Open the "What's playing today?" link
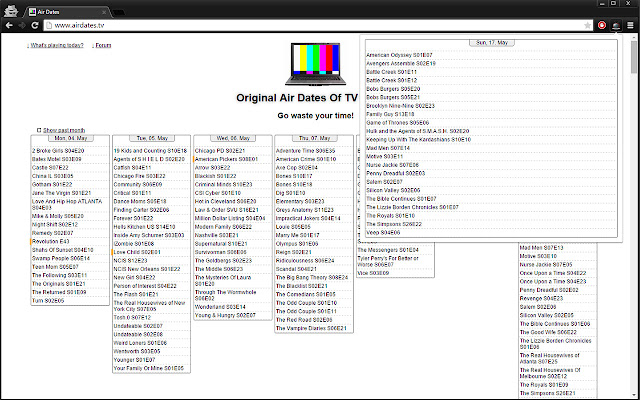The image size is (640, 400). [x=57, y=45]
